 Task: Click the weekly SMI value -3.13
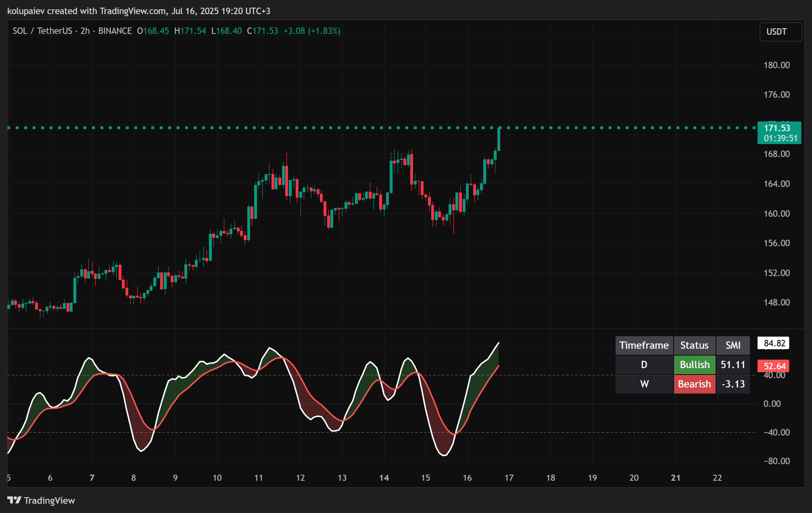(x=733, y=384)
